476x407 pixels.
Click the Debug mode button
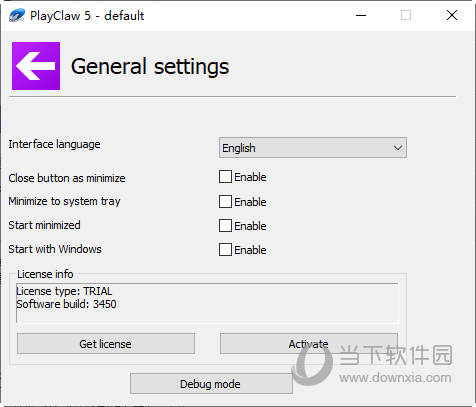click(211, 384)
